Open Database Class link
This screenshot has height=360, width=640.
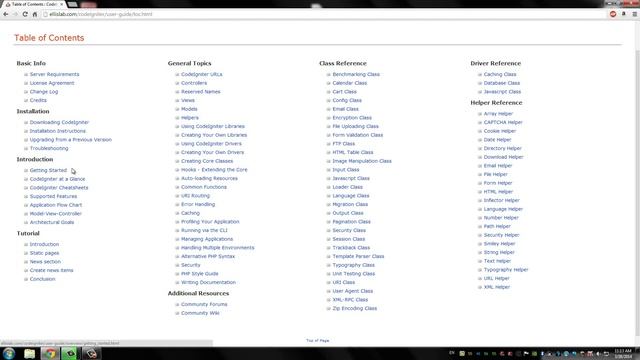click(x=502, y=83)
